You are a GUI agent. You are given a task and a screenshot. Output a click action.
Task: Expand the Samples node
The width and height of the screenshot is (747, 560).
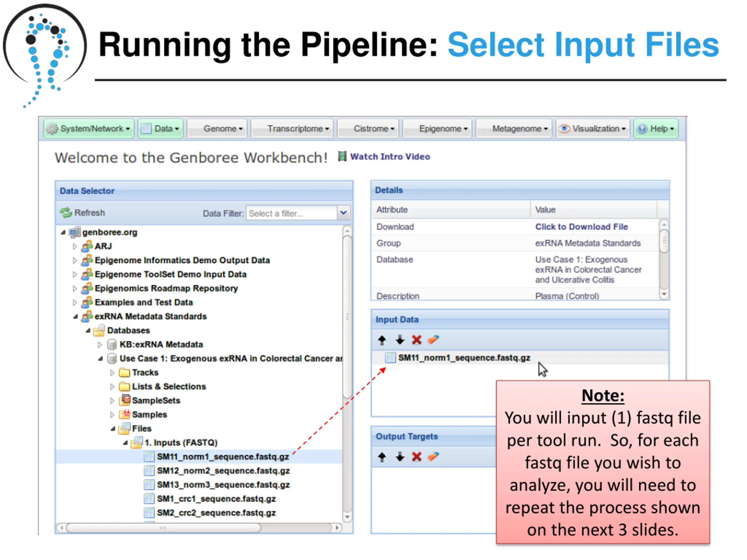112,414
